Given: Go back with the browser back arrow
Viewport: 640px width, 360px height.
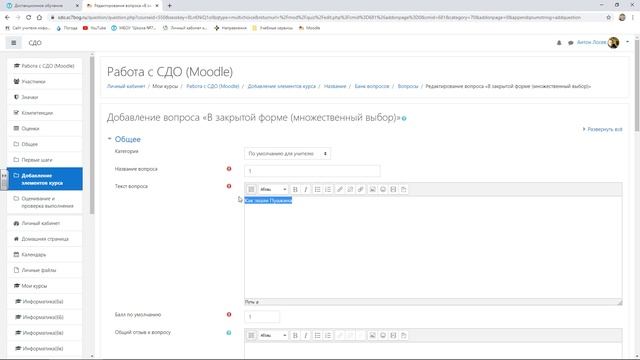Looking at the screenshot, I should 7,18.
